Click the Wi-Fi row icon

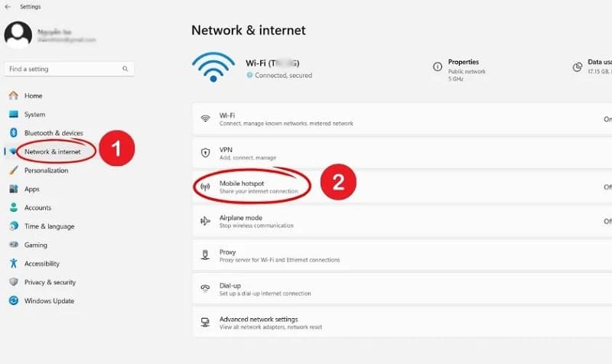(205, 119)
